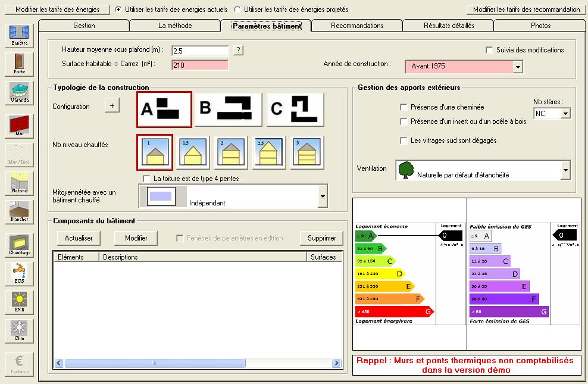The height and width of the screenshot is (384, 588).
Task: Open 'Année de construction' dropdown
Action: pyautogui.click(x=518, y=67)
